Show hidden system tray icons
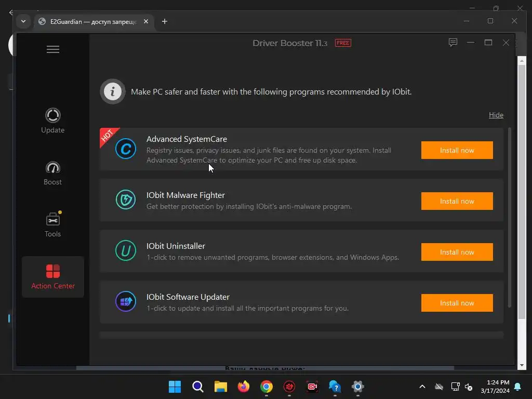The image size is (532, 399). pos(422,387)
